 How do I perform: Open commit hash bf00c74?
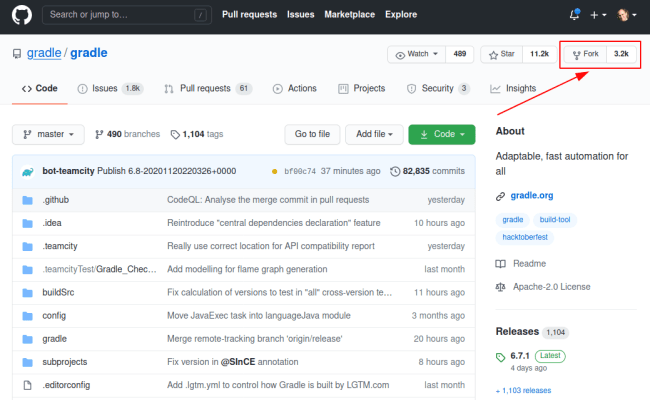tap(300, 172)
